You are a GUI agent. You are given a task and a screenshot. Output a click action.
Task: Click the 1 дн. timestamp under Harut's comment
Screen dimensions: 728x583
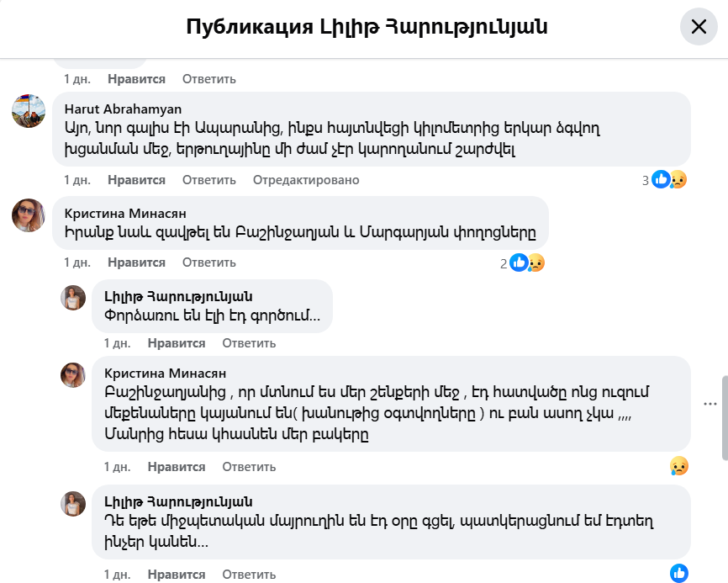point(77,180)
